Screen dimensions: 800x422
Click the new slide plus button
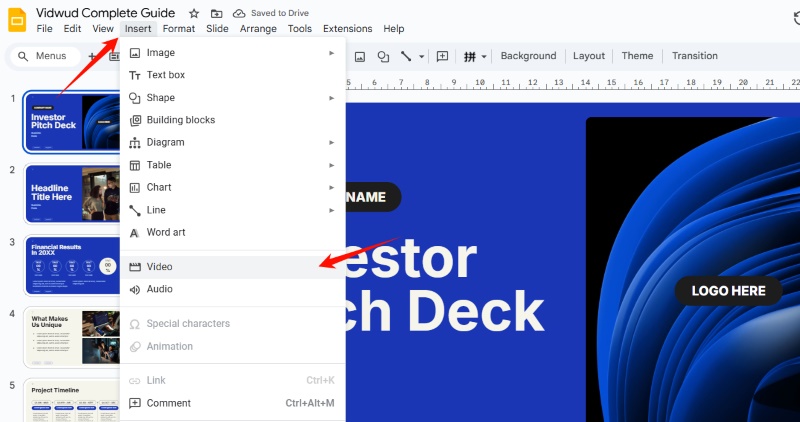click(x=92, y=56)
